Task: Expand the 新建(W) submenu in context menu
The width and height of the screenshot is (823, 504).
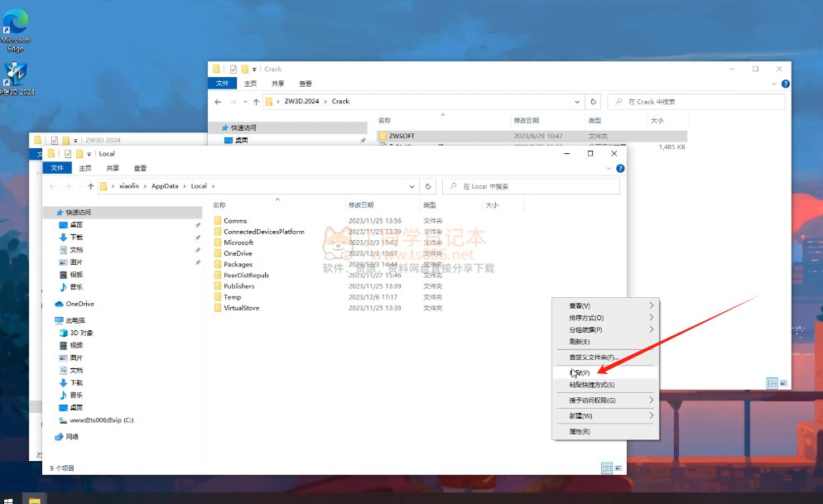Action: tap(604, 415)
